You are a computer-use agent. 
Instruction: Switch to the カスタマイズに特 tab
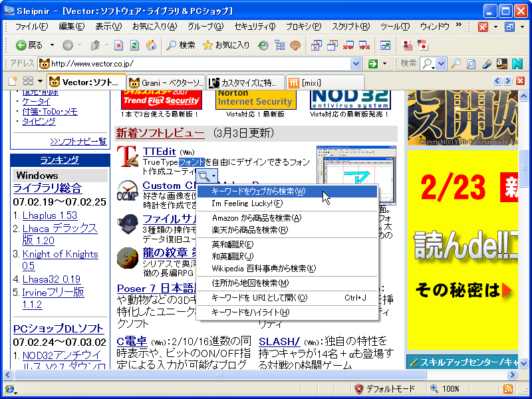(x=245, y=82)
